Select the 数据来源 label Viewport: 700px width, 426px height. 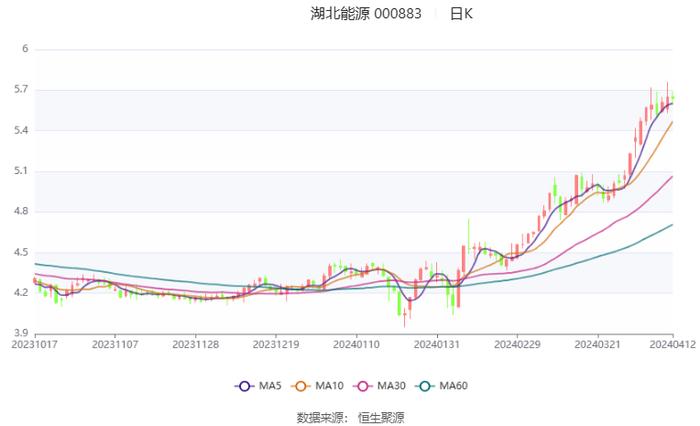[320, 418]
